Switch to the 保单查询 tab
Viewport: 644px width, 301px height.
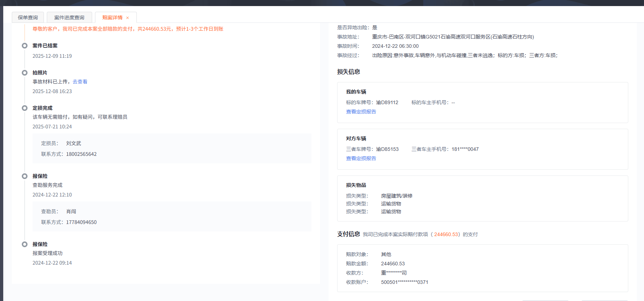tap(28, 17)
